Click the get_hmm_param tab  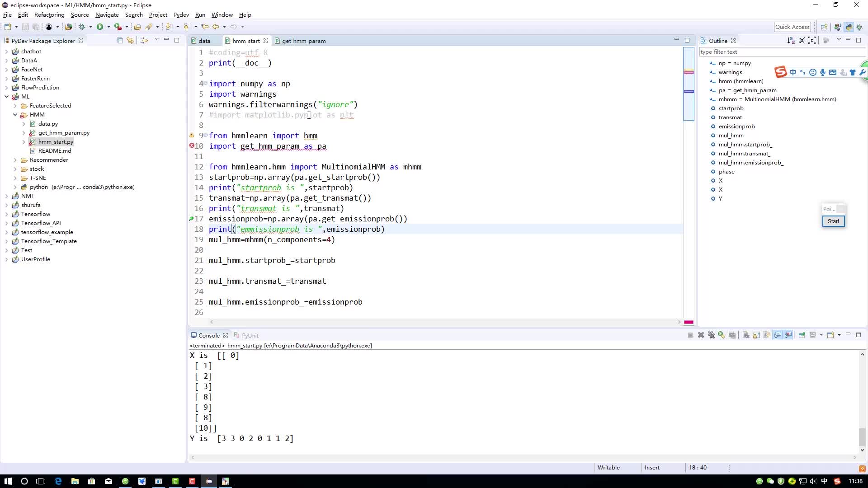(x=304, y=41)
